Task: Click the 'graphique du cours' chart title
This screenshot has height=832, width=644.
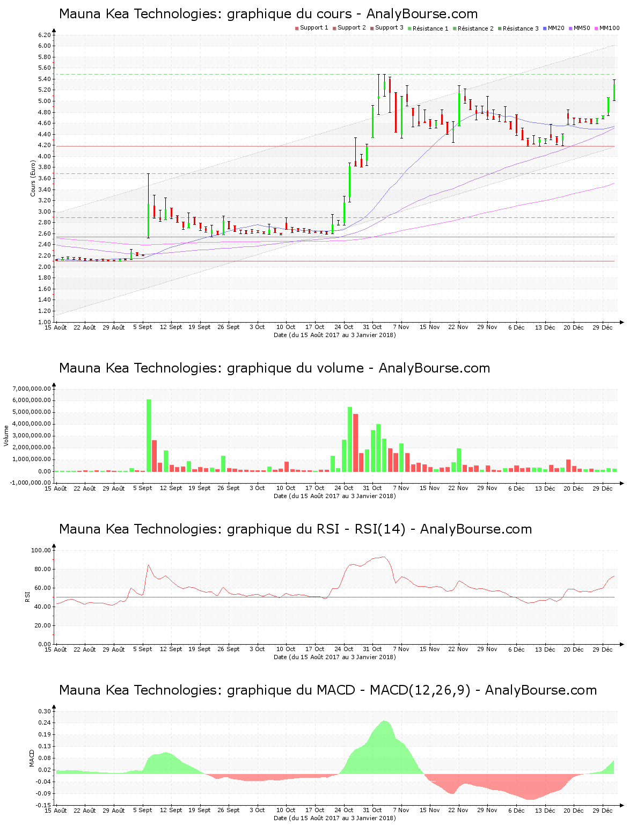Action: tap(268, 14)
